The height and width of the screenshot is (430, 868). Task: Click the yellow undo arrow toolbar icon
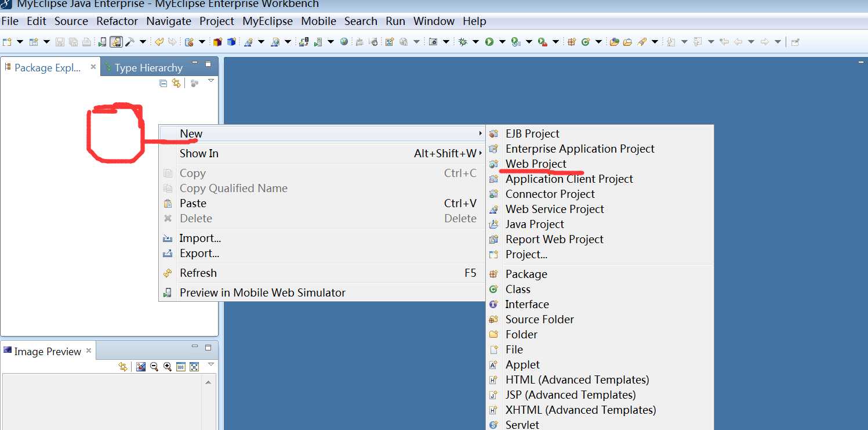pyautogui.click(x=159, y=42)
